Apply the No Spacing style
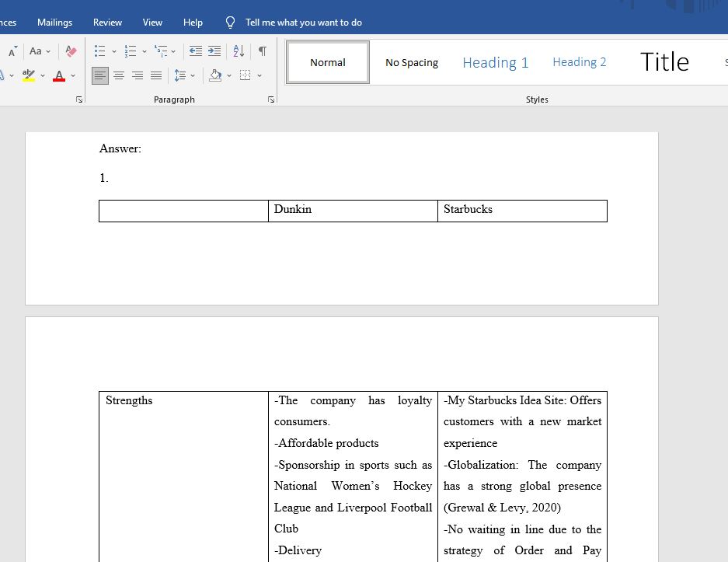The height and width of the screenshot is (562, 728). pos(412,62)
